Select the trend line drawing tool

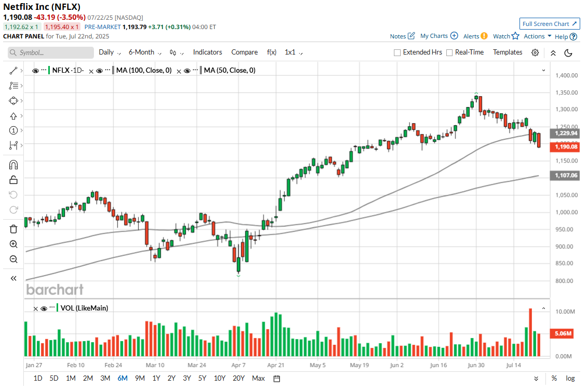(13, 71)
